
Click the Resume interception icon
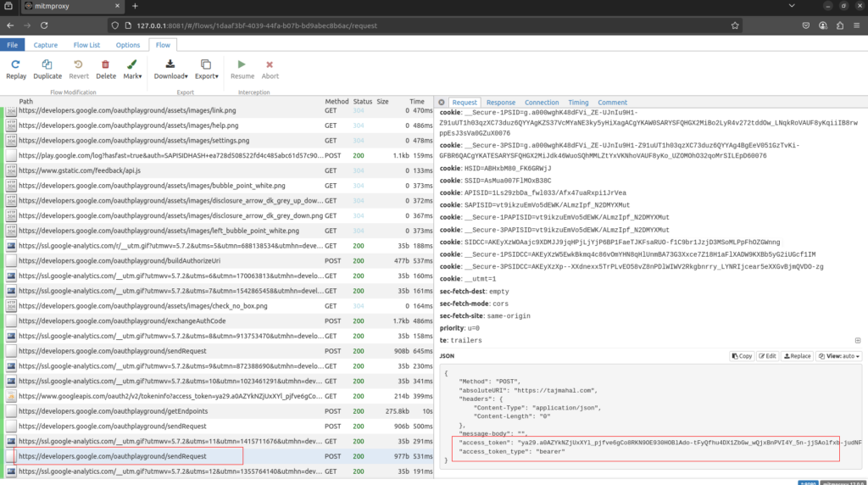pos(242,69)
